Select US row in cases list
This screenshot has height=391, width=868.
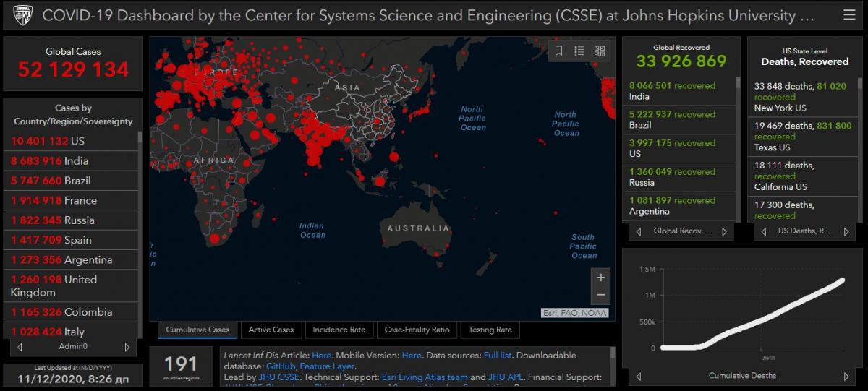pos(71,141)
